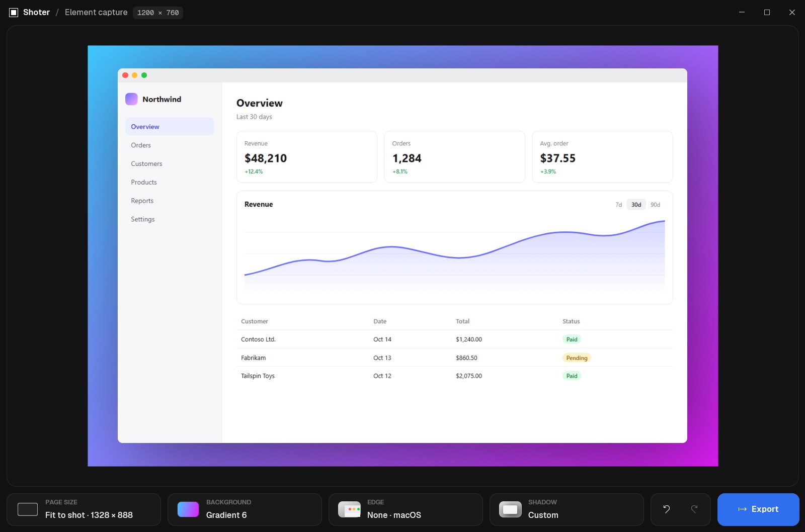Screen dimensions: 805x532
Task: Click the Revenue $48,210 card
Action: [x=307, y=157]
